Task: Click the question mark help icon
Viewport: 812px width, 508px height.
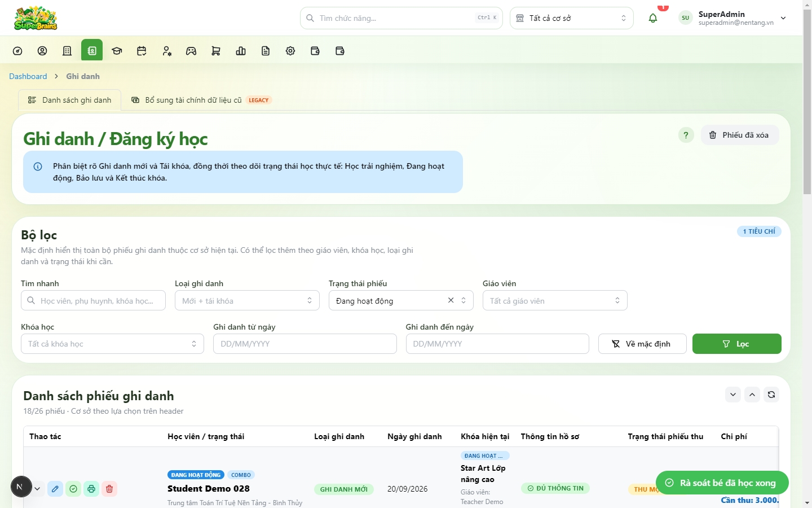Action: click(686, 135)
